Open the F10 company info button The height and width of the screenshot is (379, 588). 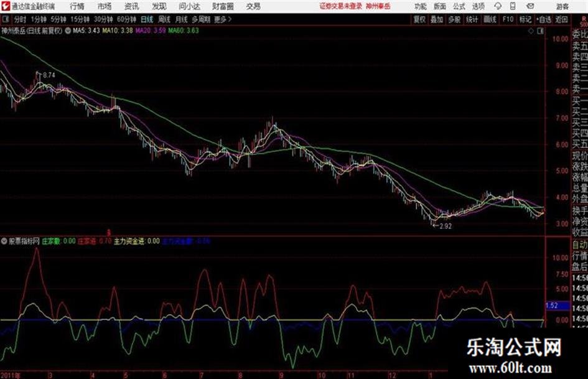(508, 19)
